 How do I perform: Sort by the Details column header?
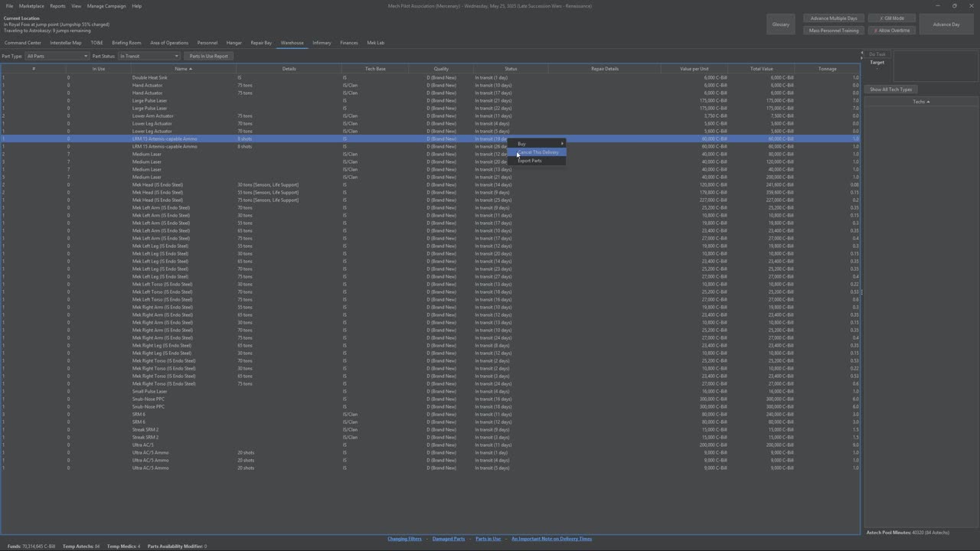pyautogui.click(x=289, y=69)
